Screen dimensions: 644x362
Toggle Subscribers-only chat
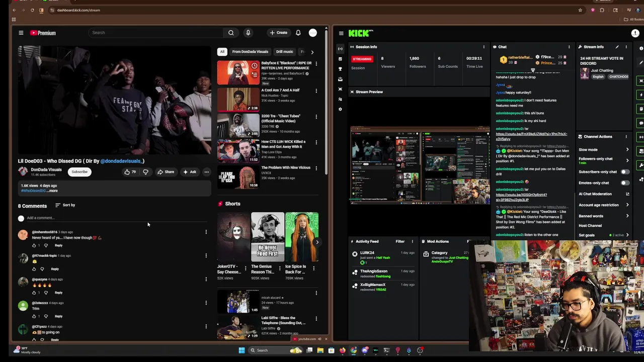tap(624, 172)
